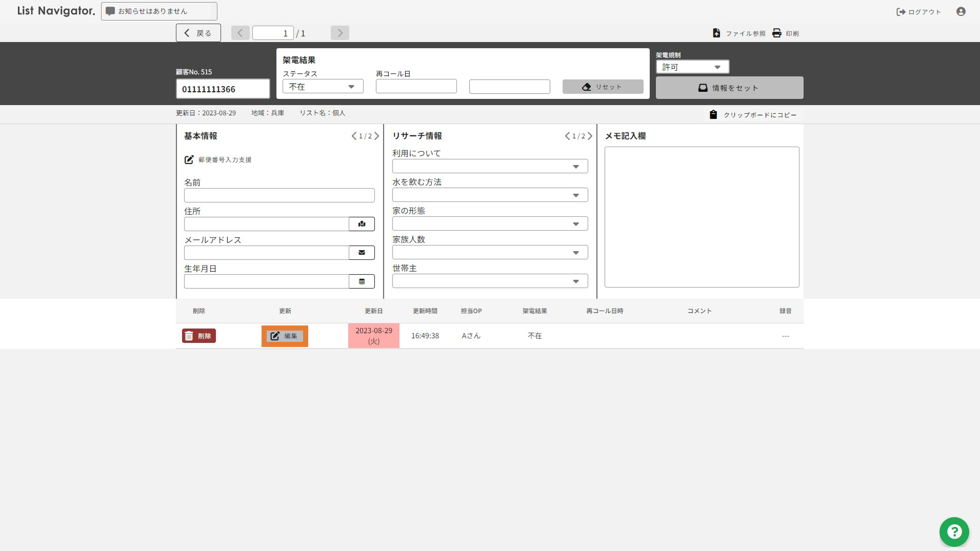
Task: Click the 戻る back button
Action: pos(198,33)
